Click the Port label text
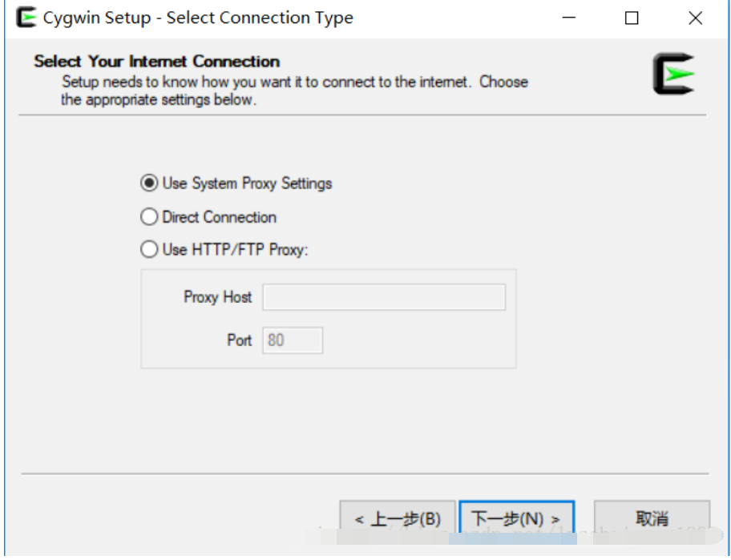 (239, 340)
